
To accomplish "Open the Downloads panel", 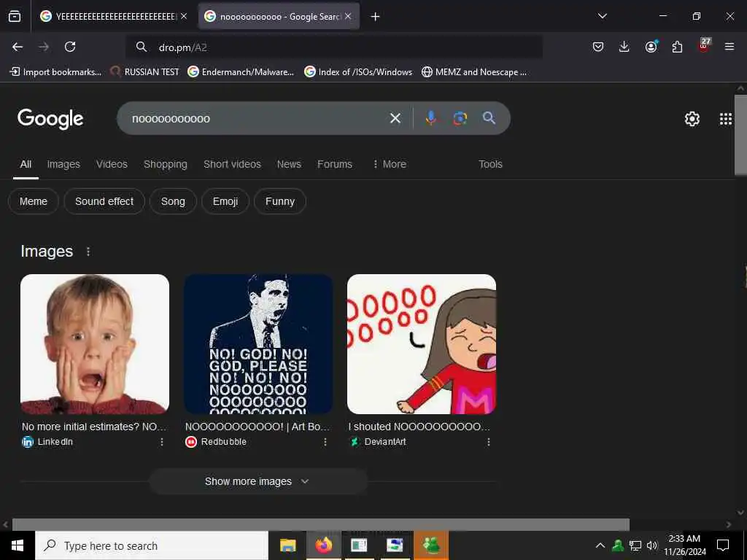I will click(624, 47).
